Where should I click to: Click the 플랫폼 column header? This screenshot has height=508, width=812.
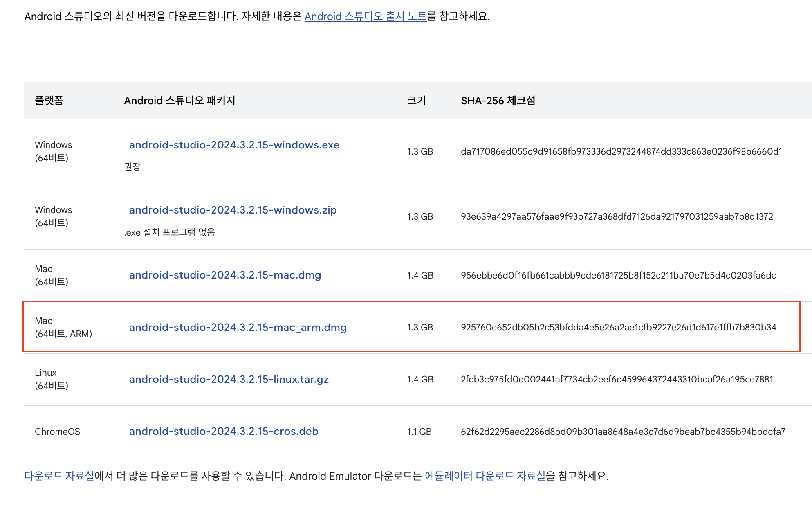pyautogui.click(x=49, y=101)
